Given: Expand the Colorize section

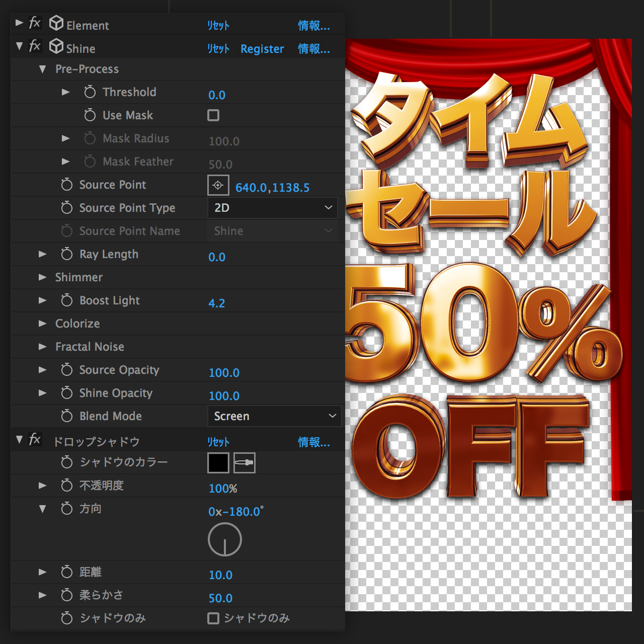Looking at the screenshot, I should point(43,324).
